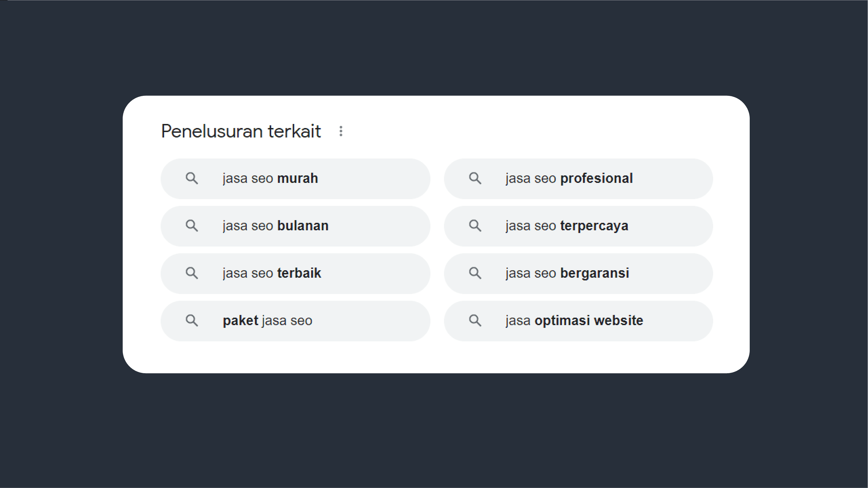This screenshot has height=488, width=868.
Task: Select the search icon next to "jasa seo terpercaya"
Action: coord(475,226)
